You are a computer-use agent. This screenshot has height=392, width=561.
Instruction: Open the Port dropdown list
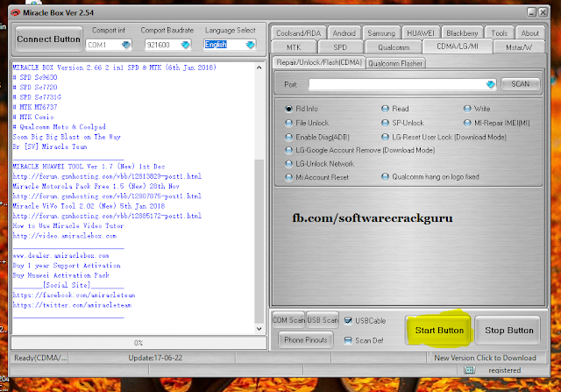tap(491, 84)
